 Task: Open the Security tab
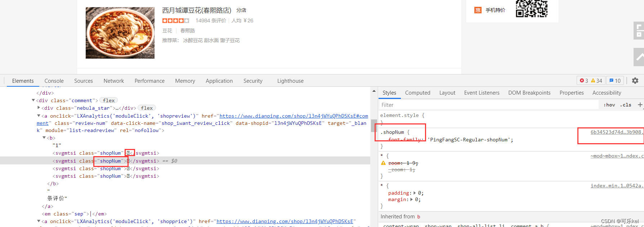pos(253,81)
